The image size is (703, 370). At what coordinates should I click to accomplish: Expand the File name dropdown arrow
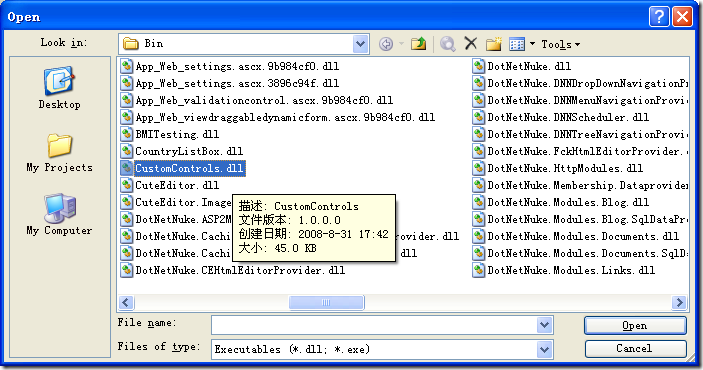tap(544, 325)
